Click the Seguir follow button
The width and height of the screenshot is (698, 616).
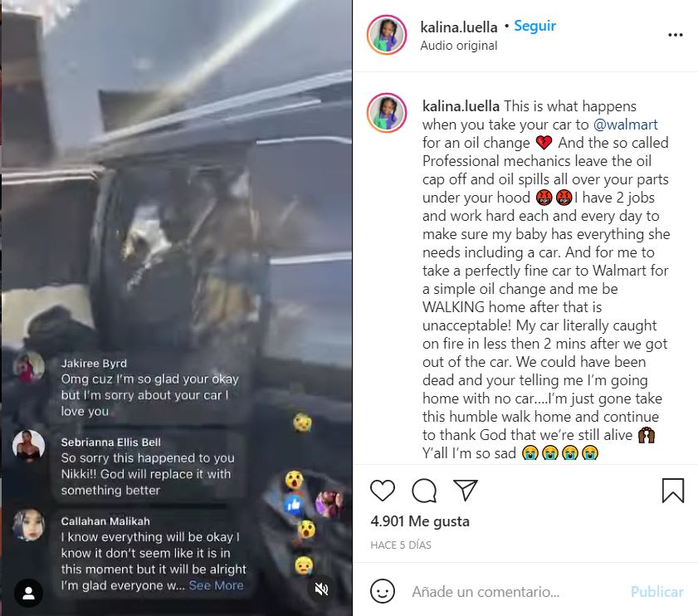[x=534, y=26]
